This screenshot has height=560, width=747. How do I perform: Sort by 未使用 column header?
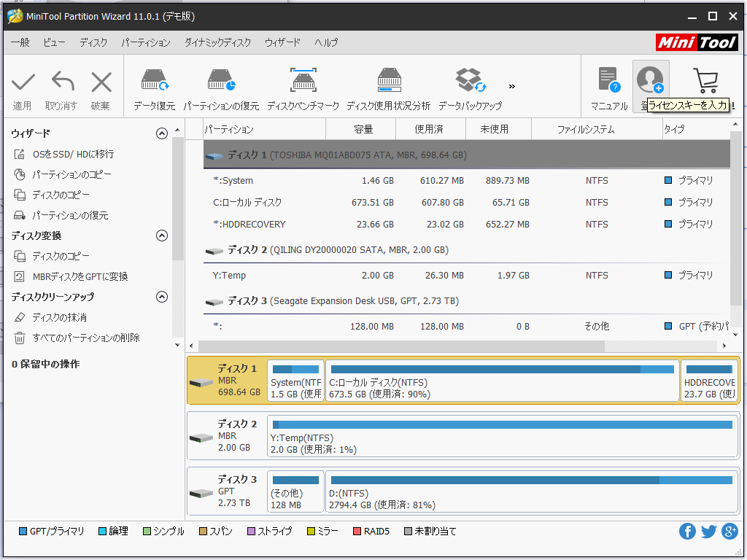coord(498,129)
